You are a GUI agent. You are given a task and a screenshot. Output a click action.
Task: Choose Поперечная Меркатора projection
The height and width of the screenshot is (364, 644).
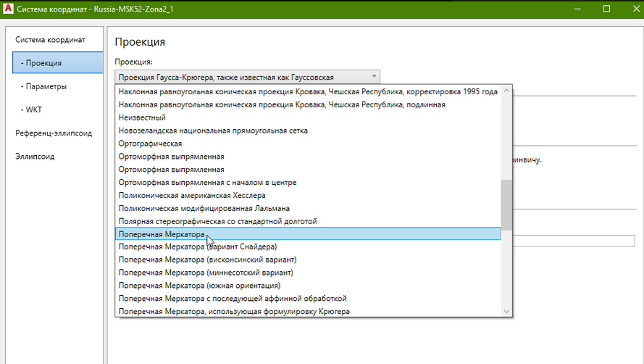[x=162, y=234]
